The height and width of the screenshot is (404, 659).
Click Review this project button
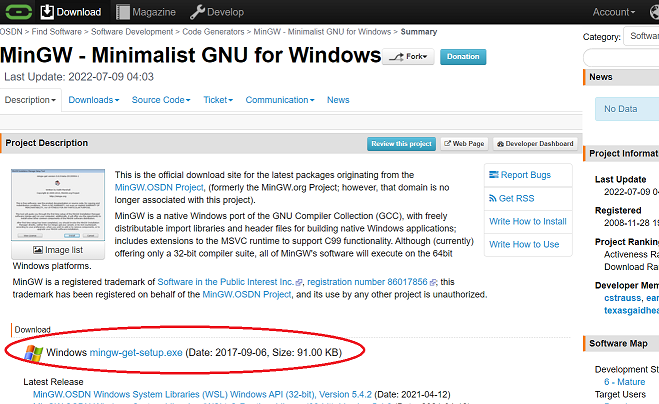pos(401,144)
